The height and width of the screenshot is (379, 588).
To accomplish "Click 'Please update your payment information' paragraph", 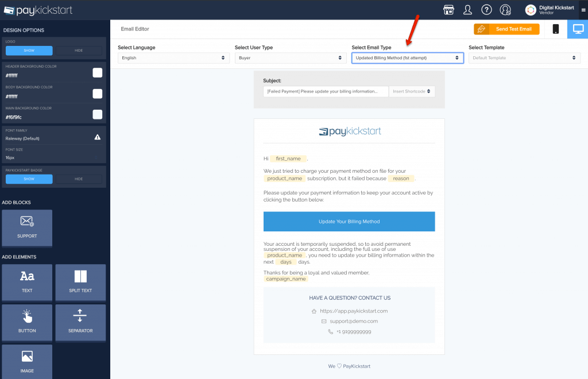I will pyautogui.click(x=348, y=196).
